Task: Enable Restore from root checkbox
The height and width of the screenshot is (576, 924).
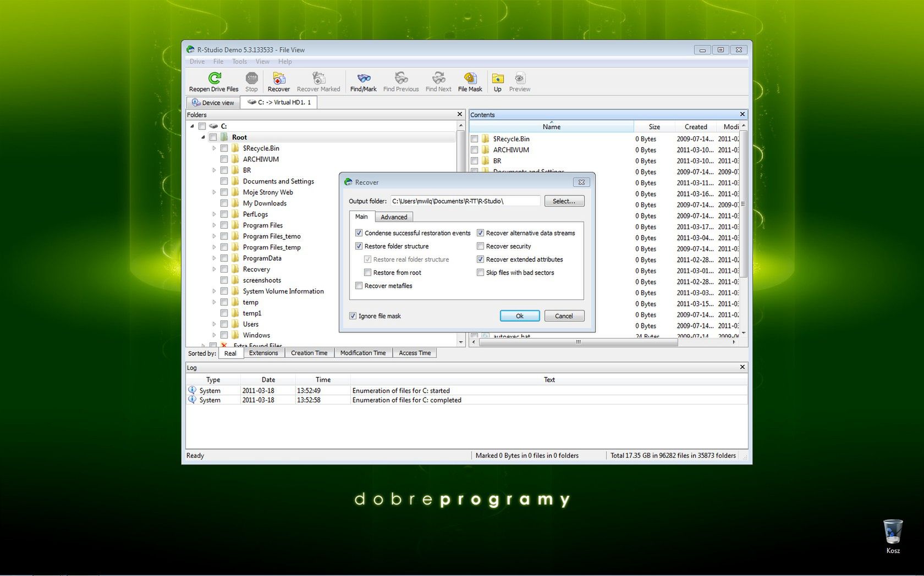Action: [367, 273]
